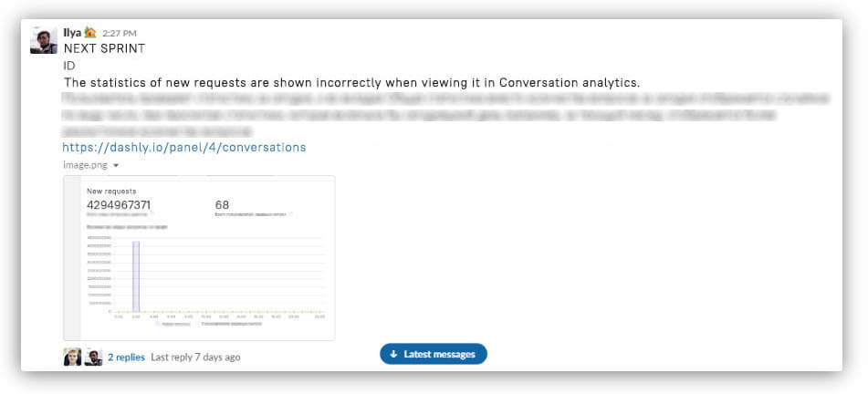Click the tall purple bar in the chart
Screen dimensions: 868x394
pyautogui.click(x=136, y=276)
